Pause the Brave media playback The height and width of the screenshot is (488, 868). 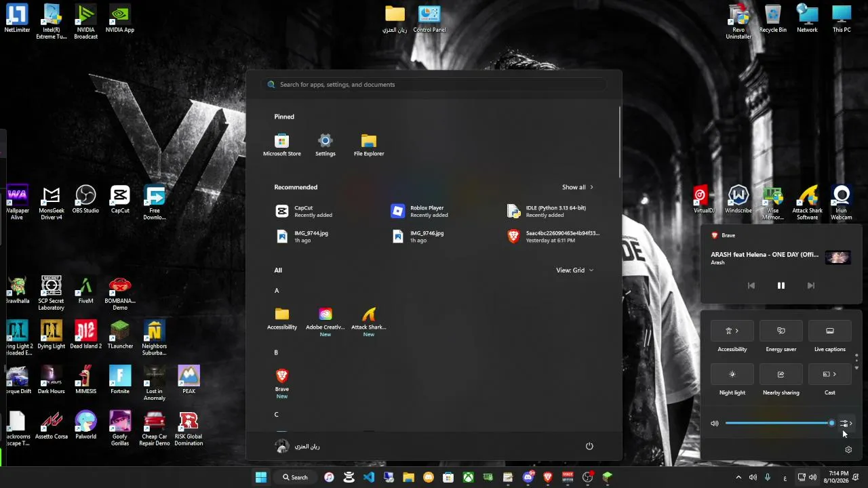coord(781,285)
